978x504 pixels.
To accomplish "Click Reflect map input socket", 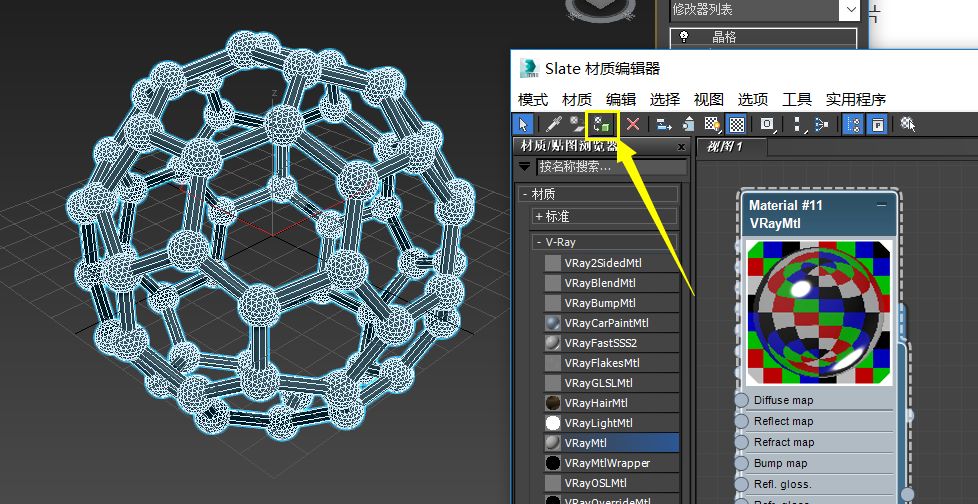I will 741,422.
